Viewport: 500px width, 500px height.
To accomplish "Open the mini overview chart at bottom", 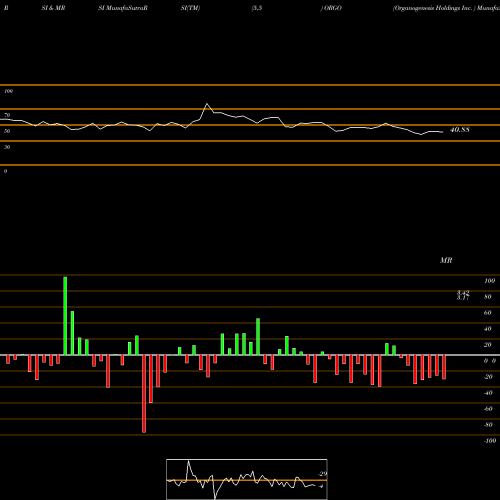I will pyautogui.click(x=247, y=479).
